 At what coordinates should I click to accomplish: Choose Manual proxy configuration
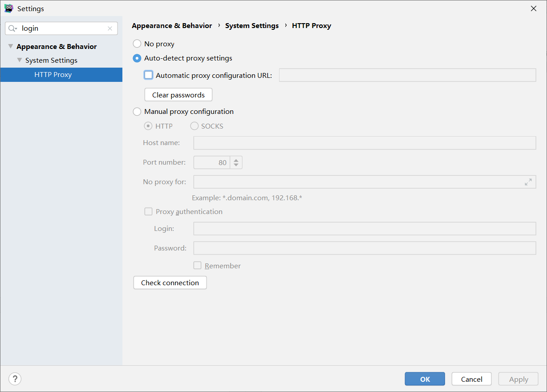coord(137,111)
